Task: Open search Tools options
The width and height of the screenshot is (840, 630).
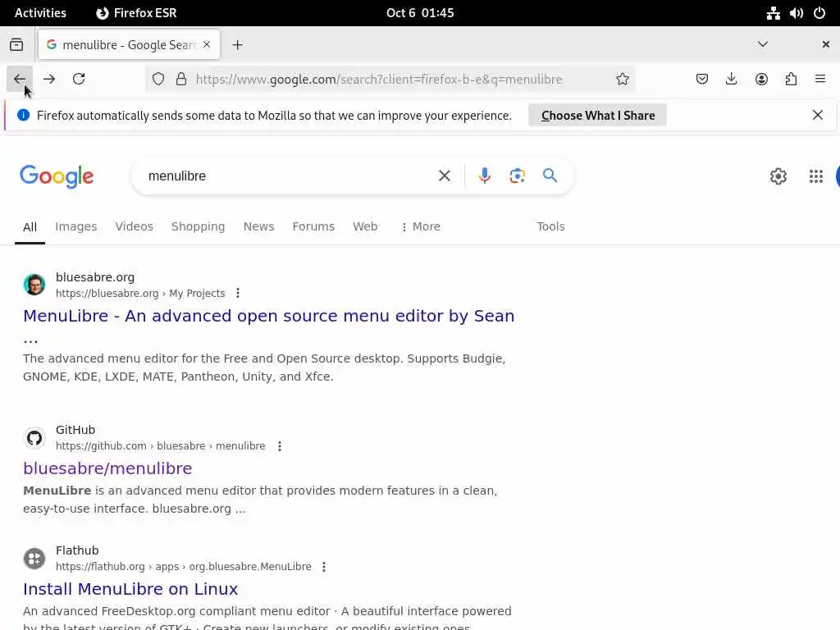Action: click(550, 226)
